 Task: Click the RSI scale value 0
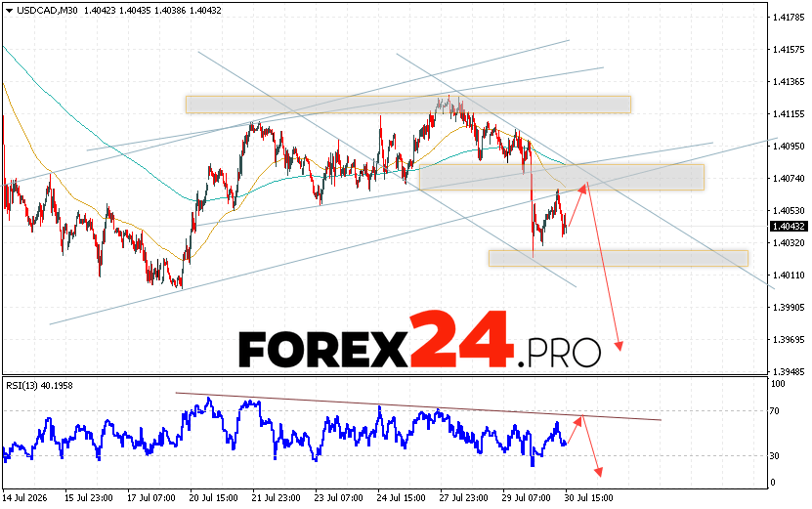[773, 483]
